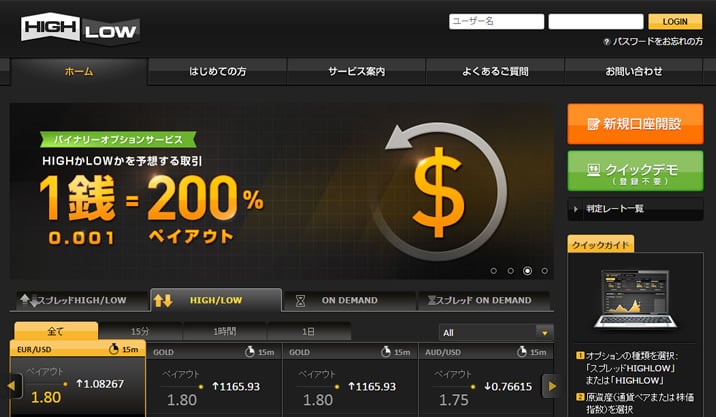The width and height of the screenshot is (716, 417).
Task: Open the よくあるご質問 menu item
Action: (x=495, y=72)
